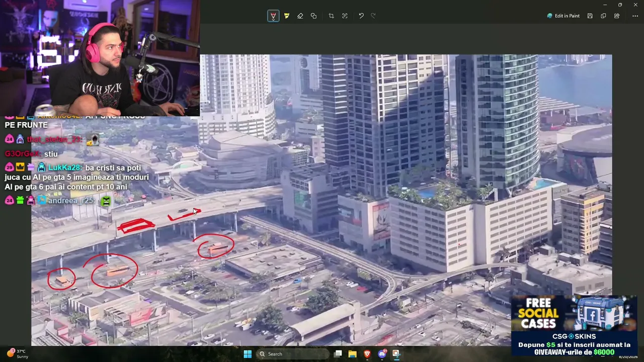Screen dimensions: 644x362
Task: Share the snip
Action: (617, 16)
